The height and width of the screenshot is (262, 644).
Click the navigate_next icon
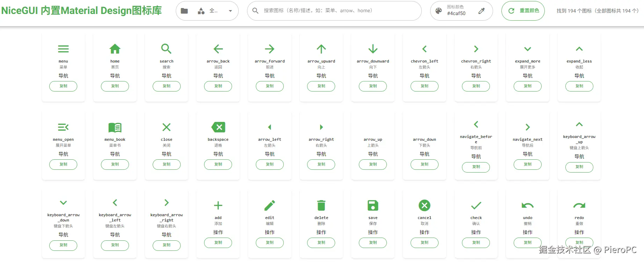click(528, 127)
